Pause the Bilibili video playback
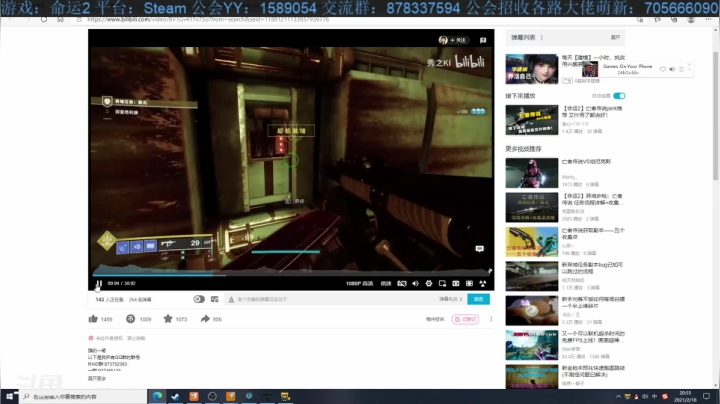This screenshot has height=404, width=720. point(99,284)
